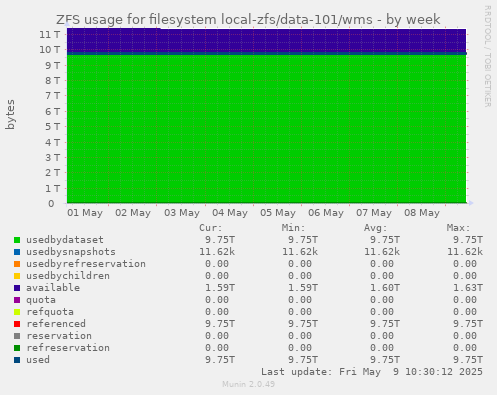Click the 05 May x-axis label

pyautogui.click(x=278, y=213)
